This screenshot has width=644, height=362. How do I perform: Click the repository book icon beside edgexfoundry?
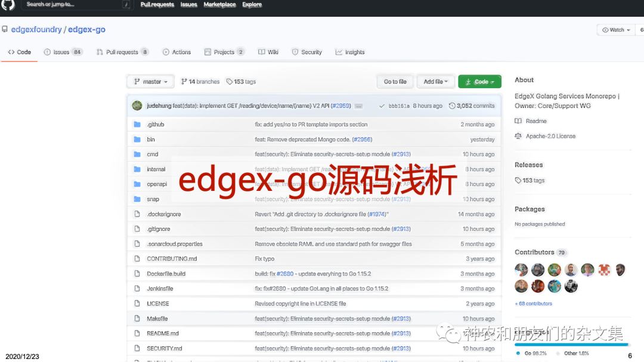click(x=5, y=29)
